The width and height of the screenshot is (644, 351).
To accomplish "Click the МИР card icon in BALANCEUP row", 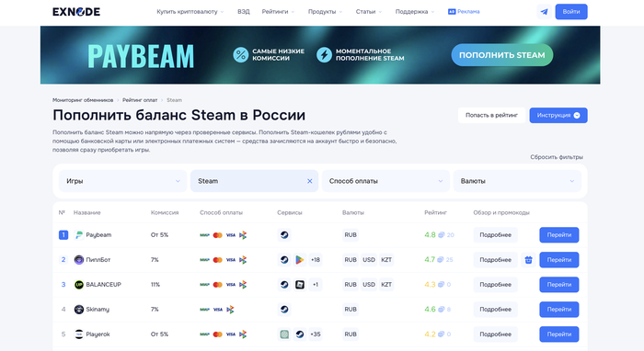I will [204, 285].
